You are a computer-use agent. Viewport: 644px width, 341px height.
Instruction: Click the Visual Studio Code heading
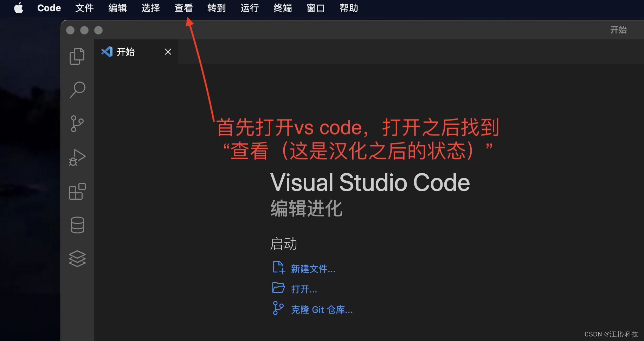click(x=370, y=182)
